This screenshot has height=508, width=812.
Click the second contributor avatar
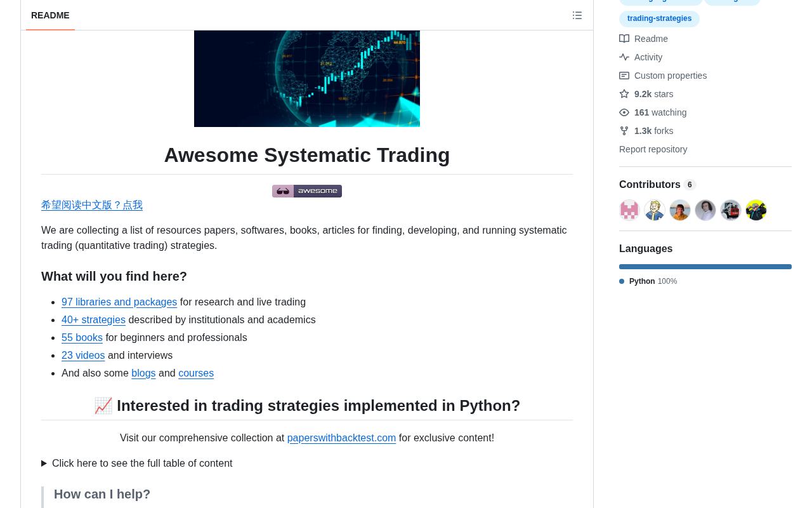pos(655,210)
